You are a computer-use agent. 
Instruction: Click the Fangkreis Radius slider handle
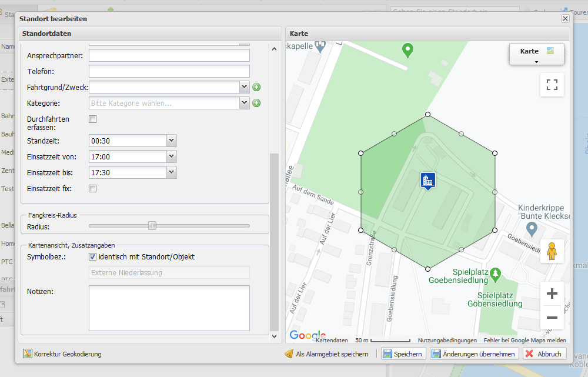(152, 225)
